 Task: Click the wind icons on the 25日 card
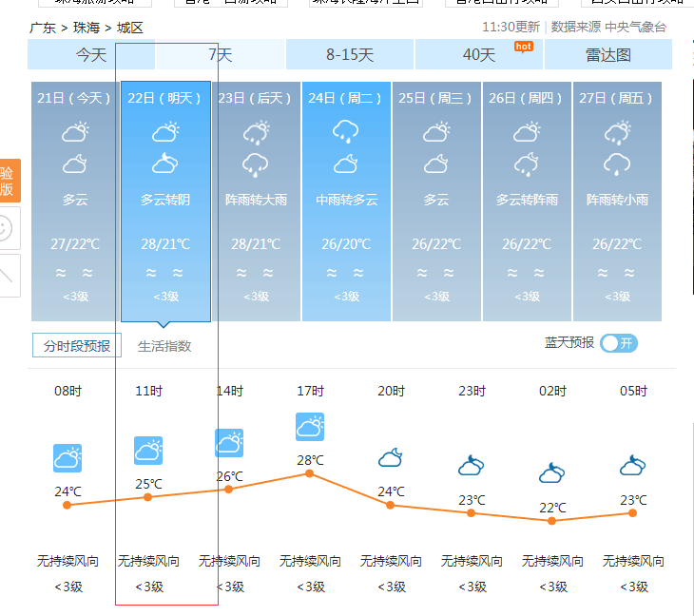[x=435, y=273]
